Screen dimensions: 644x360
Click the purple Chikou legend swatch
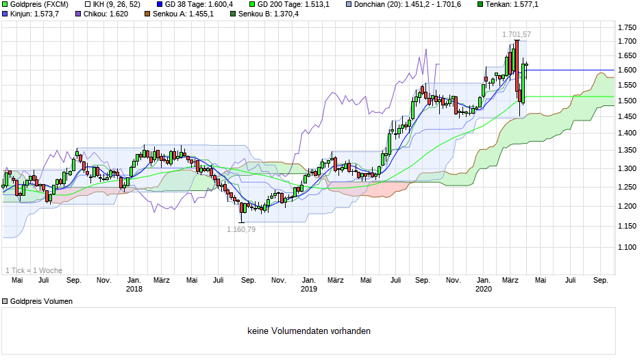[x=79, y=14]
